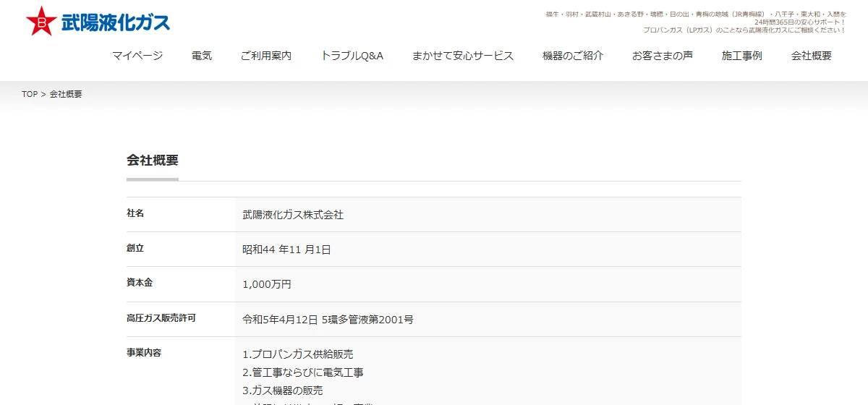Select the 高圧ガス販売許可 row label
Viewport: 868px width, 405px height.
(161, 317)
